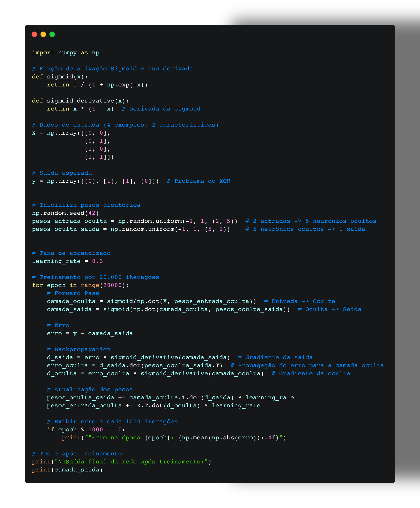Click the '# Atualização dos pesos' comment

click(90, 389)
